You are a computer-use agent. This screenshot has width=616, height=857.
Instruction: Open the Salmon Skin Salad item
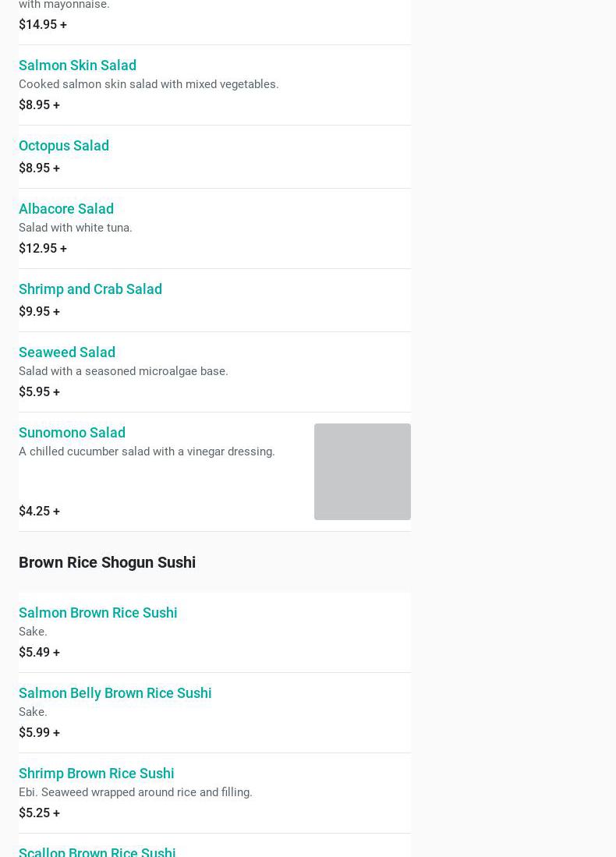point(78,65)
